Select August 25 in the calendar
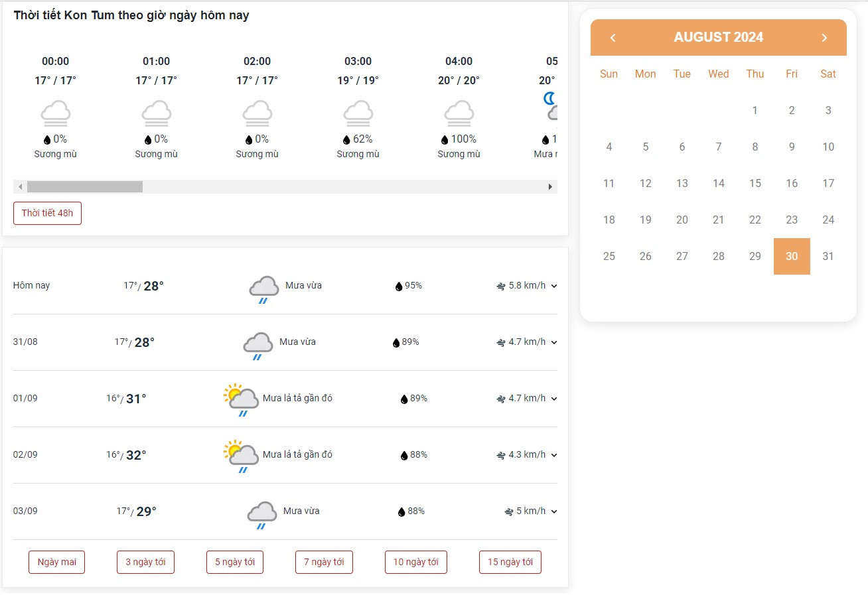 coord(609,256)
